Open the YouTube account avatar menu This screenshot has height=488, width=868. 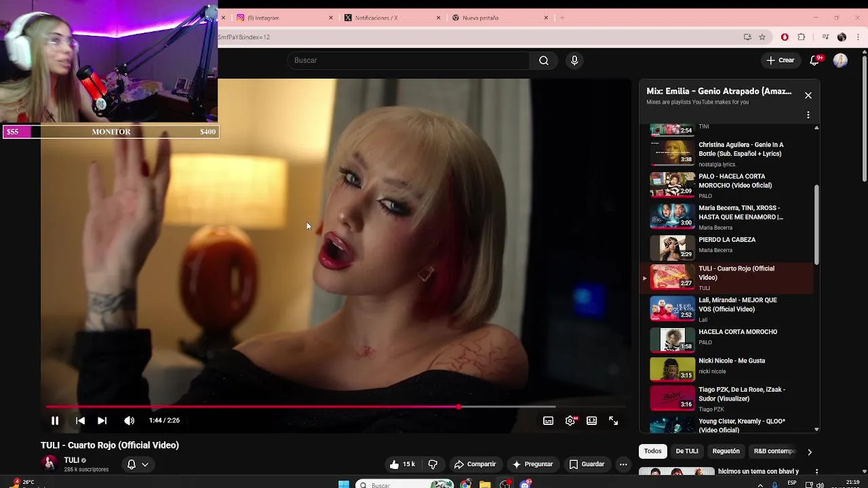pos(840,60)
